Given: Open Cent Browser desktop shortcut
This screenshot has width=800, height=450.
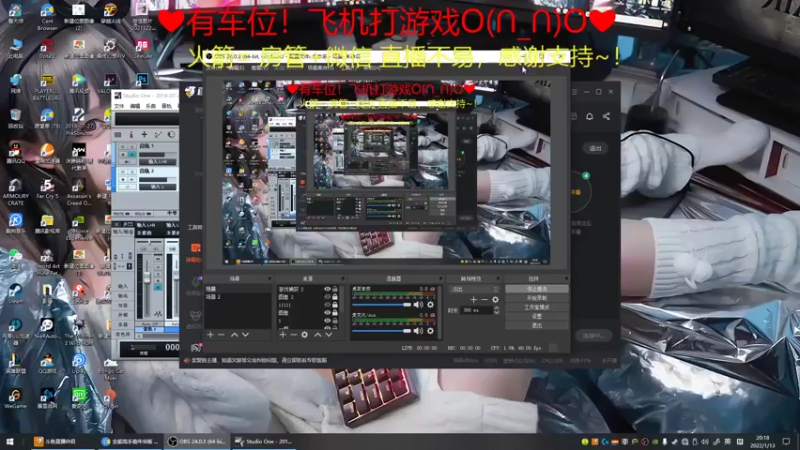Looking at the screenshot, I should click(47, 17).
